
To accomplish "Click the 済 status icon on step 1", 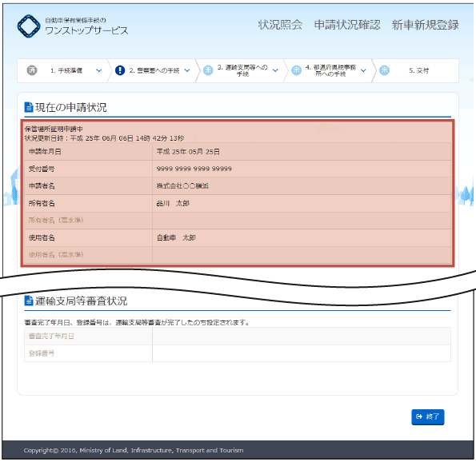I will pos(32,70).
